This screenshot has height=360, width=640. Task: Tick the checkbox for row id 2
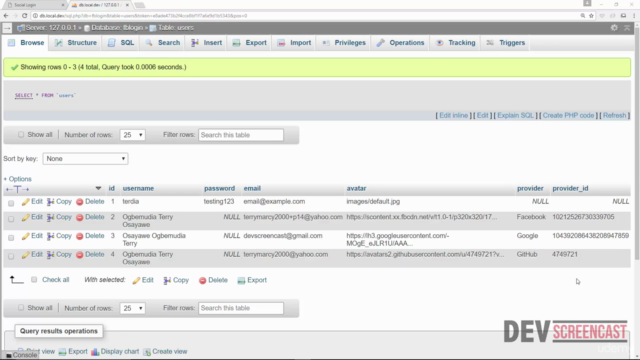click(11, 219)
